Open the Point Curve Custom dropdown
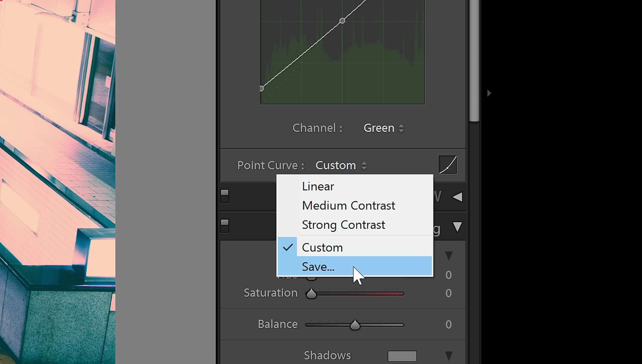 tap(341, 165)
